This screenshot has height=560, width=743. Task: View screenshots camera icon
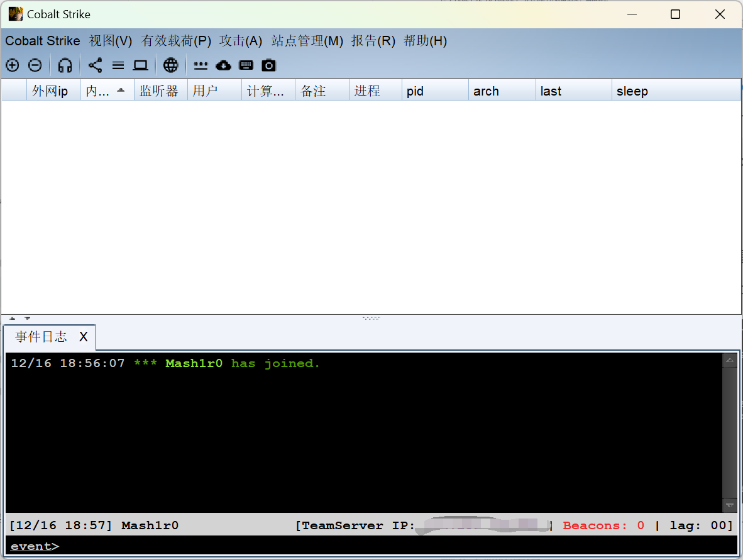click(x=268, y=65)
